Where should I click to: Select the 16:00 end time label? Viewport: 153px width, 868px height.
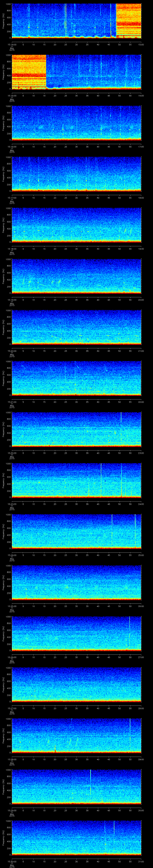click(x=141, y=96)
